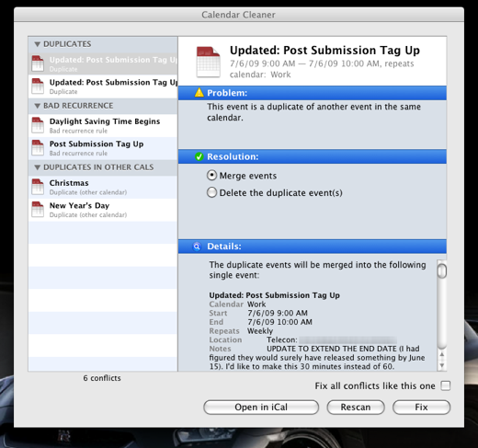The image size is (478, 448).
Task: Click the Details scrollbar down arrow
Action: (441, 365)
